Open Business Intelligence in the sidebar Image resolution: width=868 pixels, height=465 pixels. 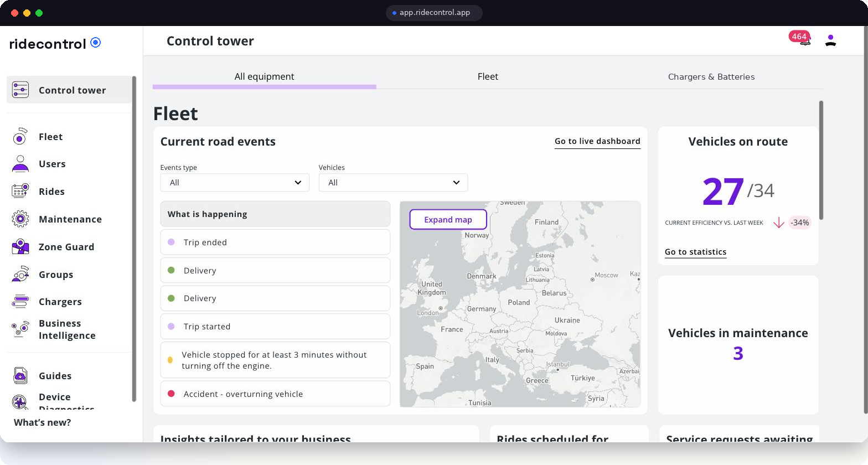pyautogui.click(x=67, y=329)
